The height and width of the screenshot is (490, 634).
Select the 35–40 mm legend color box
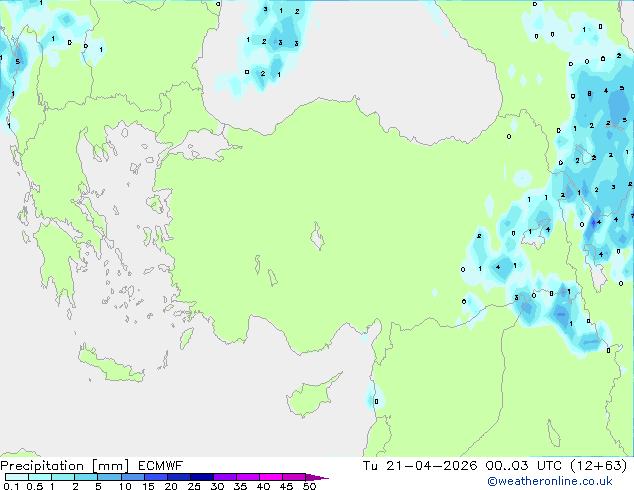(x=248, y=477)
